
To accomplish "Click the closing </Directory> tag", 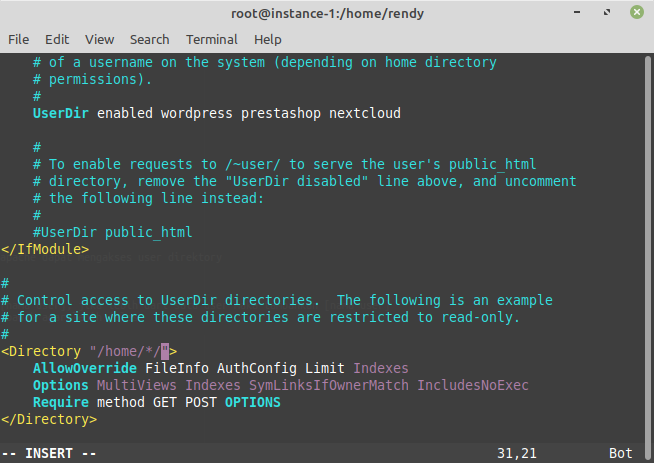I will (x=49, y=419).
